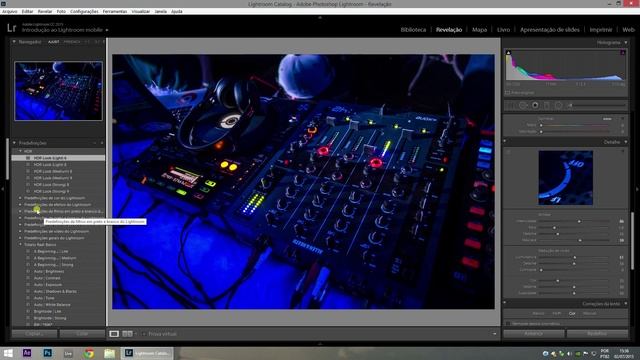Select the Red Eye Correction tool
This screenshot has height=360, width=640.
[535, 105]
